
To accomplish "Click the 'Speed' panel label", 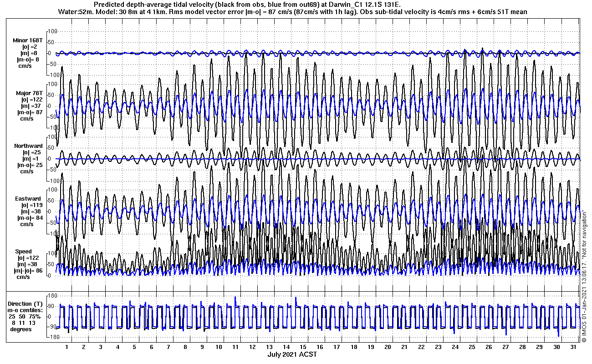I will (24, 252).
